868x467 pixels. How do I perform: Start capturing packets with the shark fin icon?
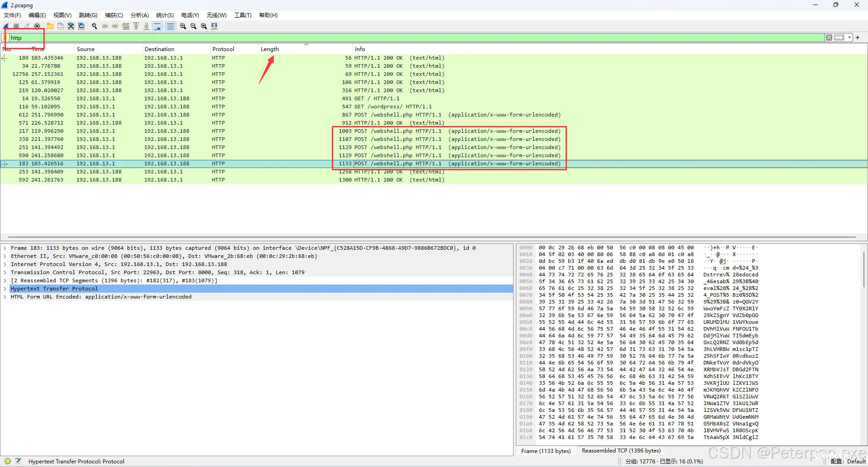pos(6,26)
